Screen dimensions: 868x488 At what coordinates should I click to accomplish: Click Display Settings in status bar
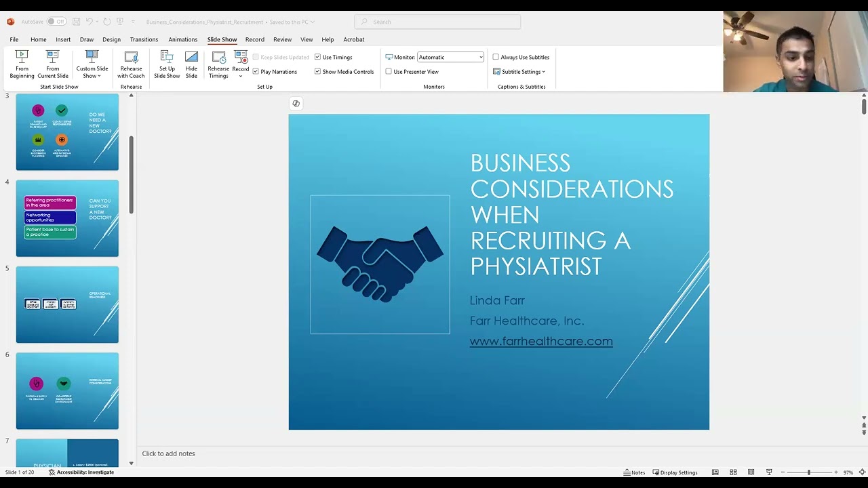(675, 472)
